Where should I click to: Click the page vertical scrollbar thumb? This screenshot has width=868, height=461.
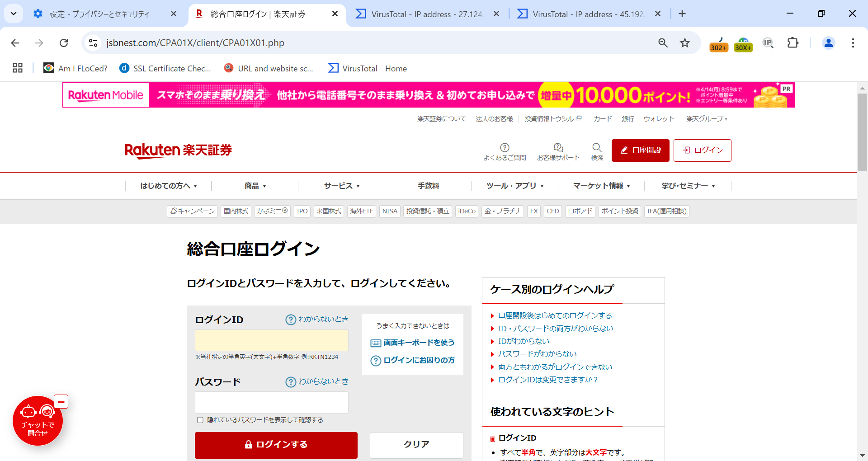(862, 132)
